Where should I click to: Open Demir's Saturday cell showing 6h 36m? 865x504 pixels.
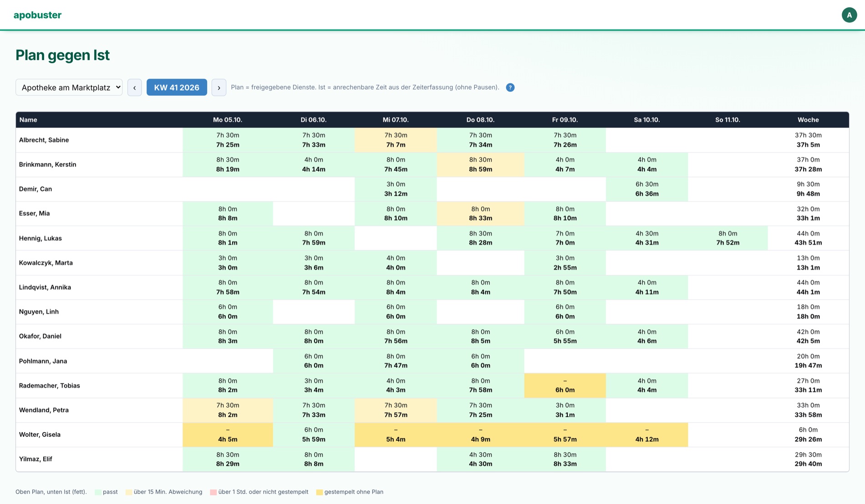point(647,189)
